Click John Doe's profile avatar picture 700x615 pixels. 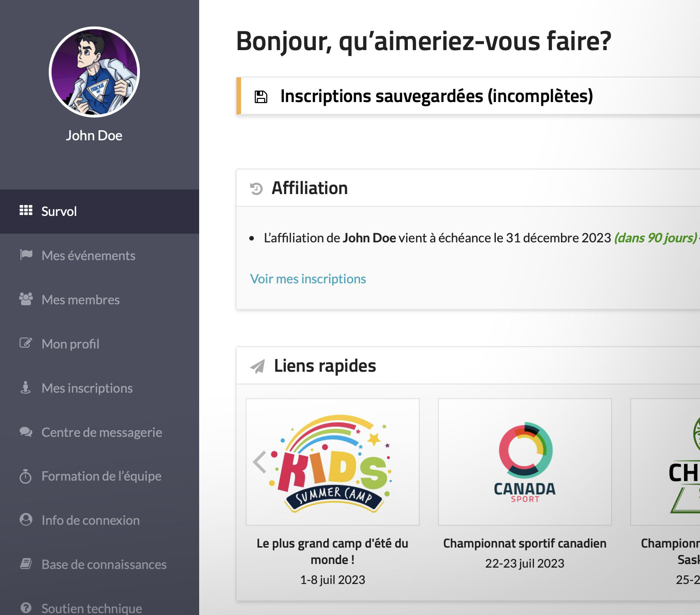tap(94, 72)
